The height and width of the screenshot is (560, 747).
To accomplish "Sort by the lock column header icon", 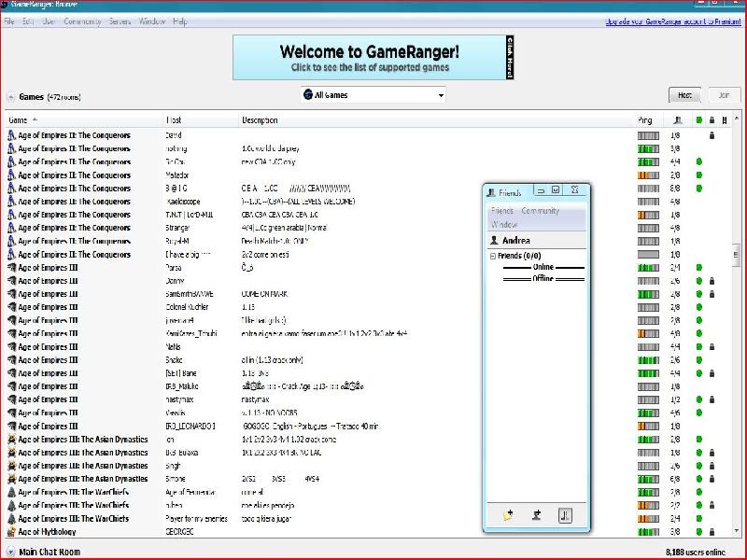I will click(712, 120).
